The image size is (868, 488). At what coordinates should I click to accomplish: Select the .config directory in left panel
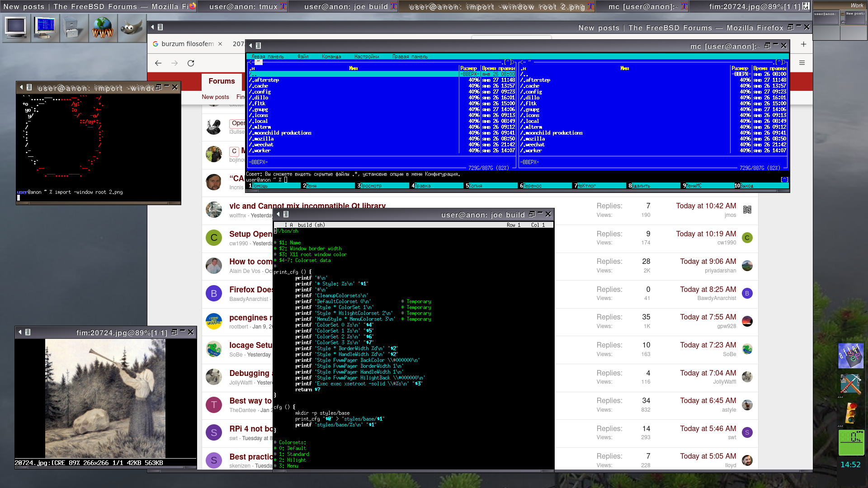pyautogui.click(x=260, y=92)
